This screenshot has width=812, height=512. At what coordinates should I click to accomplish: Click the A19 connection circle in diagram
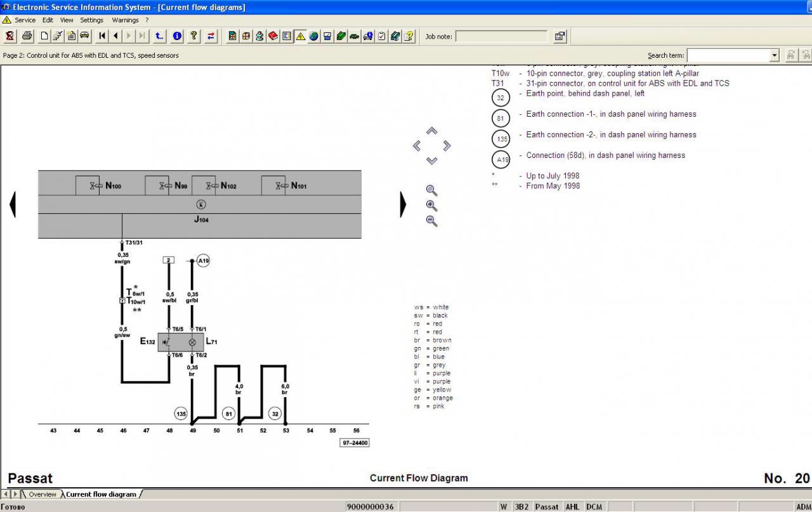[x=203, y=261]
